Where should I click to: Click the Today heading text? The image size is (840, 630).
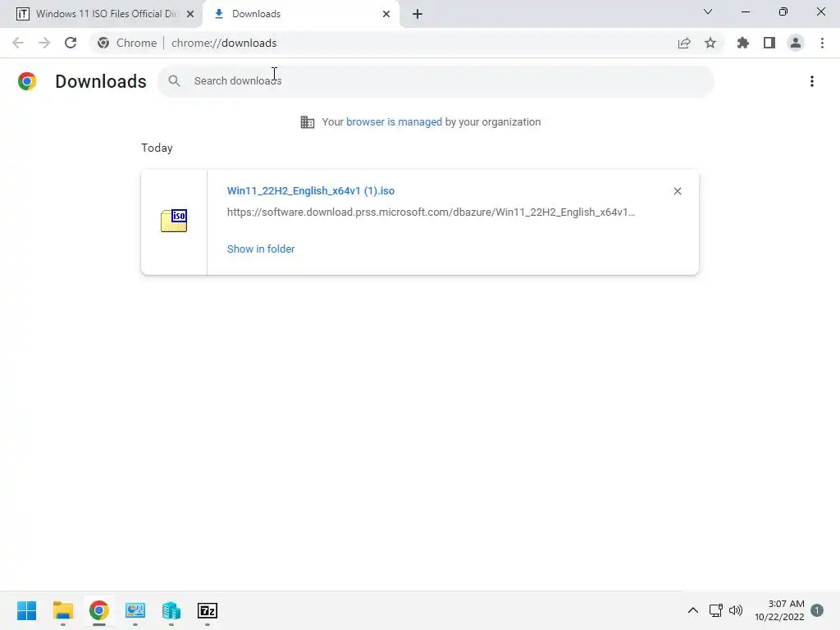point(157,148)
